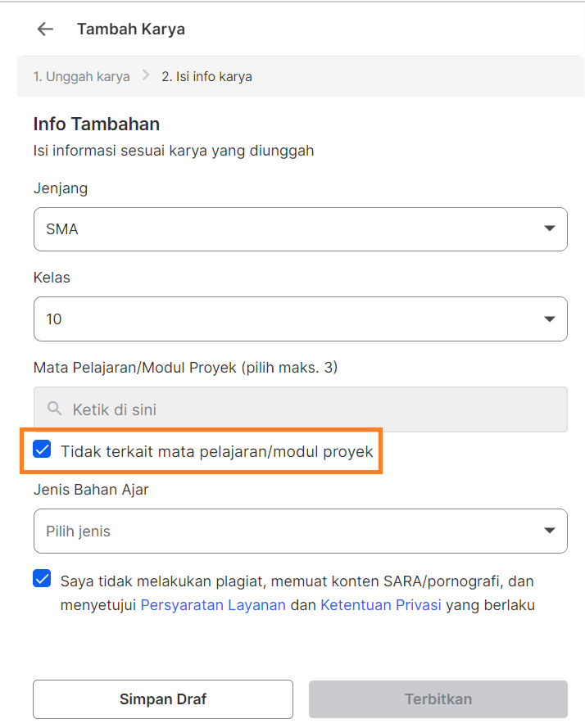Uncheck the plagiarism agreement checkbox
The width and height of the screenshot is (585, 728).
[41, 578]
